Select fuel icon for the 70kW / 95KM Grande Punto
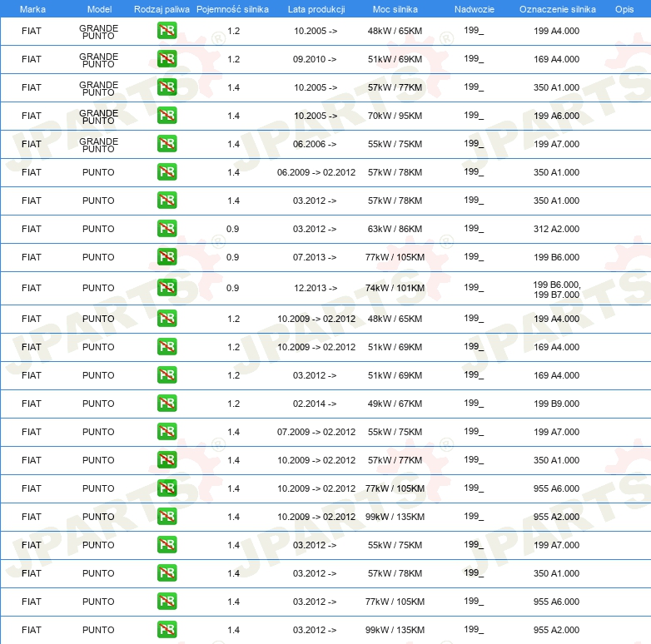 click(x=166, y=116)
